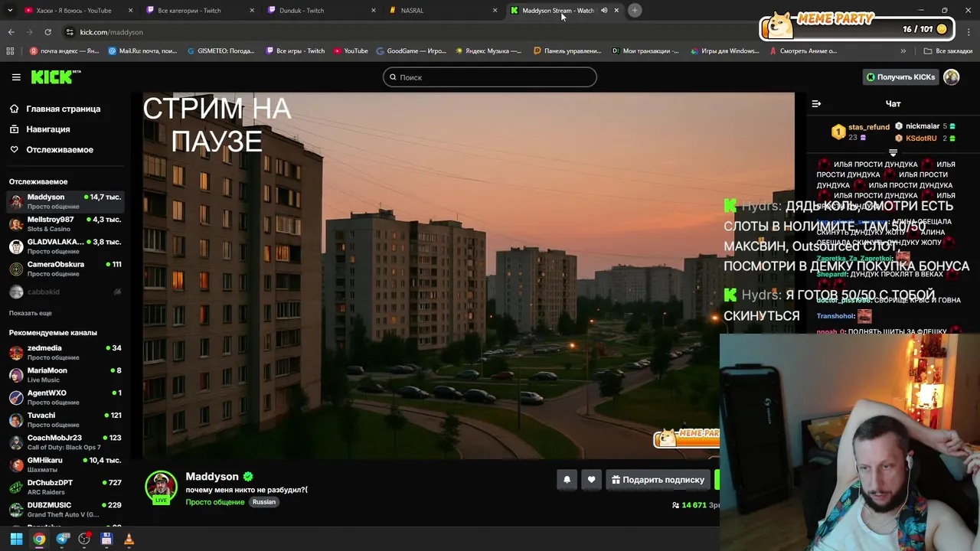Toggle notification bell for Maddyson
The width and height of the screenshot is (980, 551).
567,480
